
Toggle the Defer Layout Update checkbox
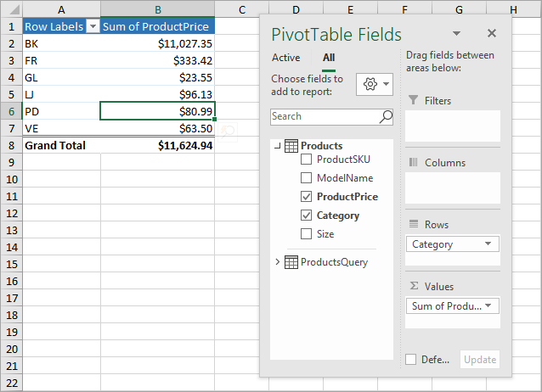(x=410, y=359)
